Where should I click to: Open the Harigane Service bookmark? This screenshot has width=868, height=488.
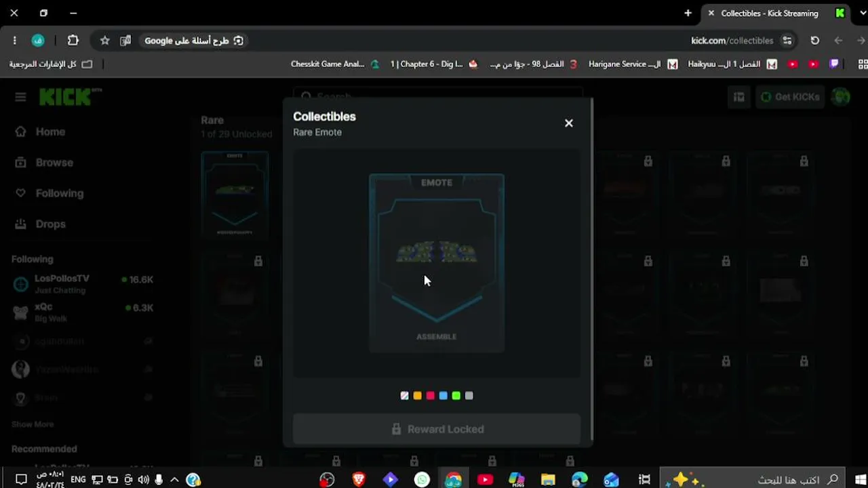633,64
